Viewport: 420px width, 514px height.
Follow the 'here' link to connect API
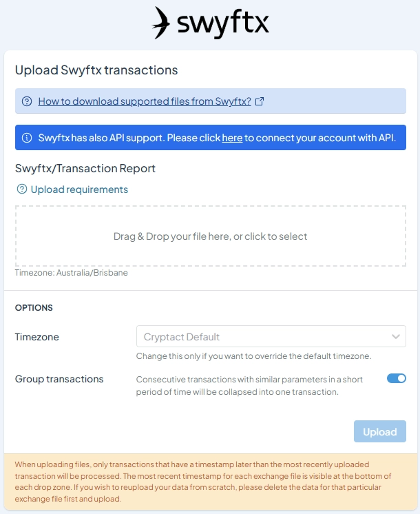click(x=232, y=138)
